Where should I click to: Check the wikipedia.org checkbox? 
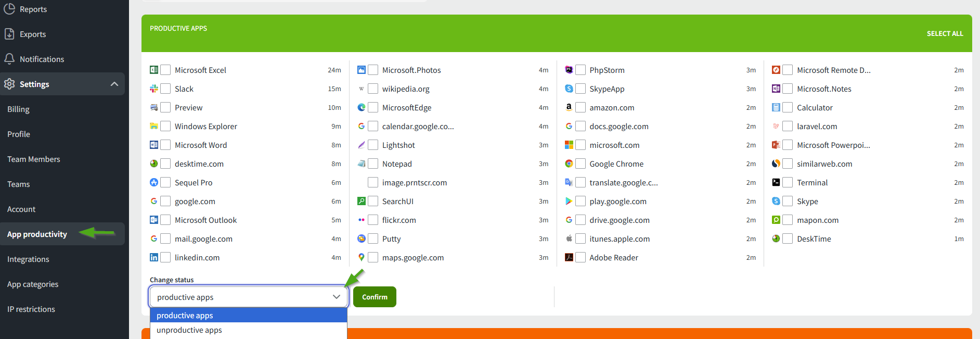[373, 89]
